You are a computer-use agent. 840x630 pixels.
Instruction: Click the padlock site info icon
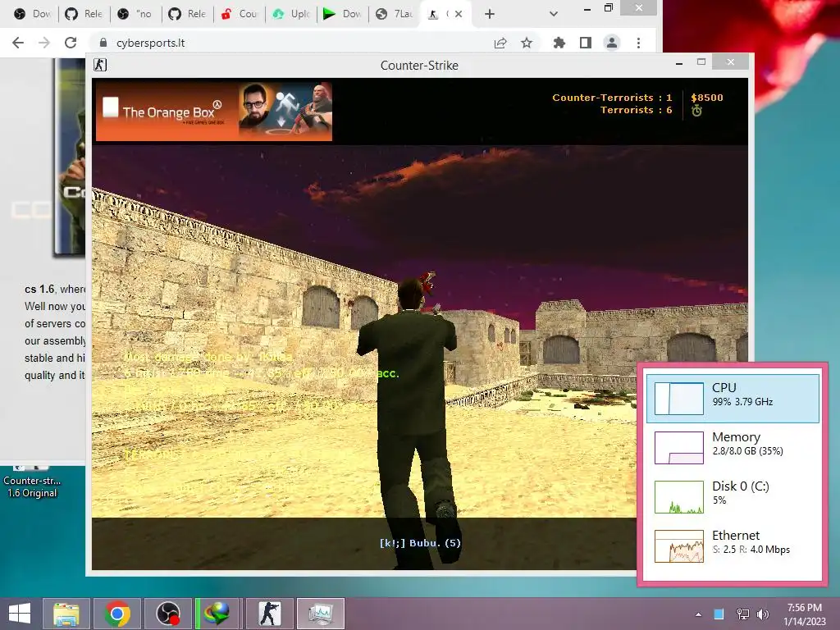coord(103,43)
